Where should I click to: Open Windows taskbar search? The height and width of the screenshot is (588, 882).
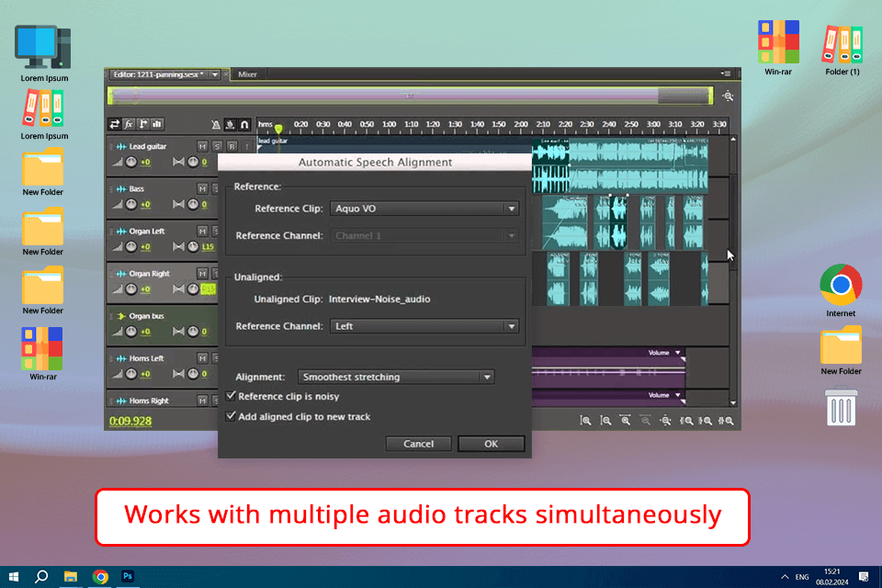click(x=41, y=577)
